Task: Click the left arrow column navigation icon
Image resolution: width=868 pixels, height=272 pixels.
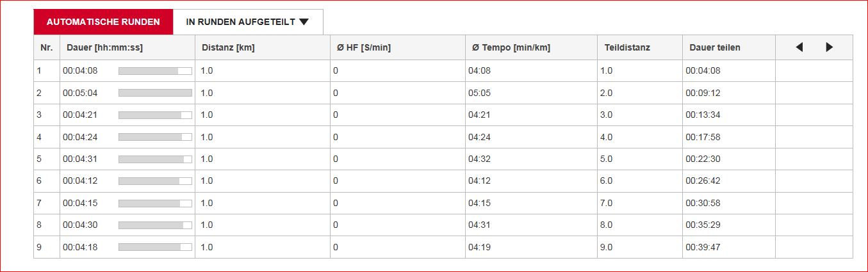Action: (799, 47)
